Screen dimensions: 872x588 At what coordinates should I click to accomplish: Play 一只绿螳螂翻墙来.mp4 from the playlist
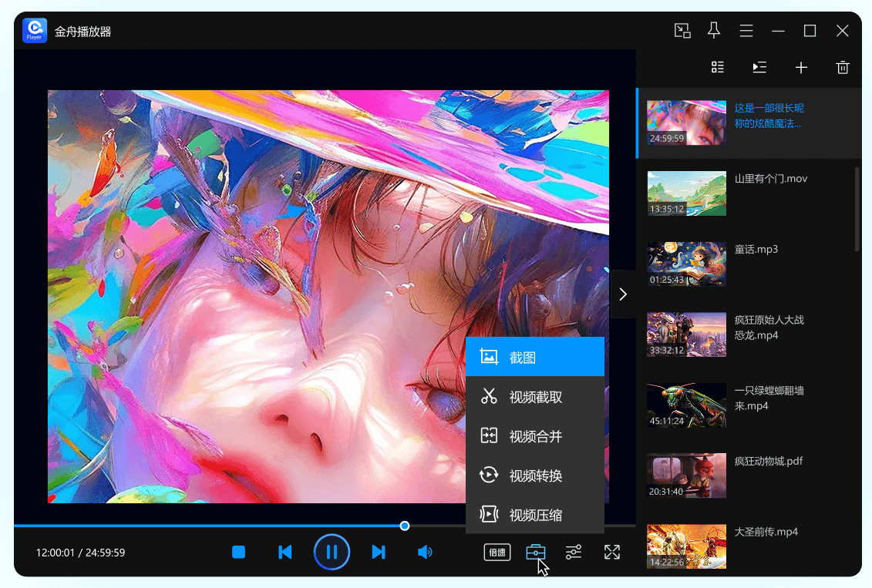[x=769, y=398]
